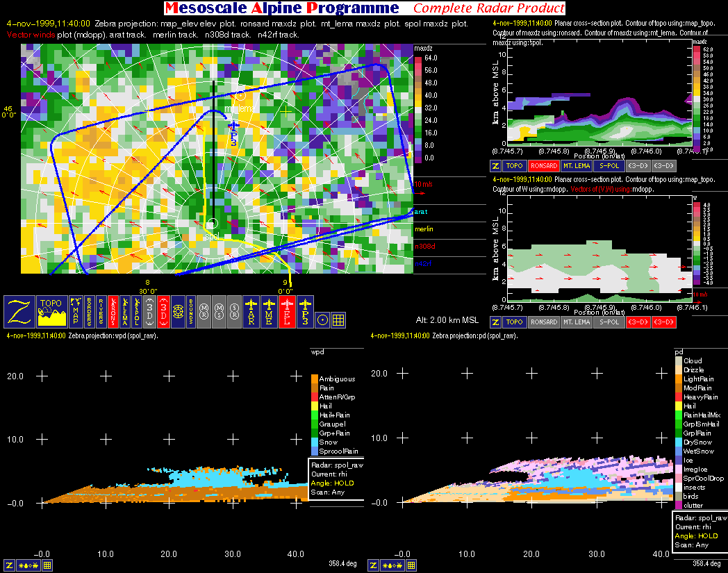Click TOPO button under lower cross-section plot

click(513, 322)
